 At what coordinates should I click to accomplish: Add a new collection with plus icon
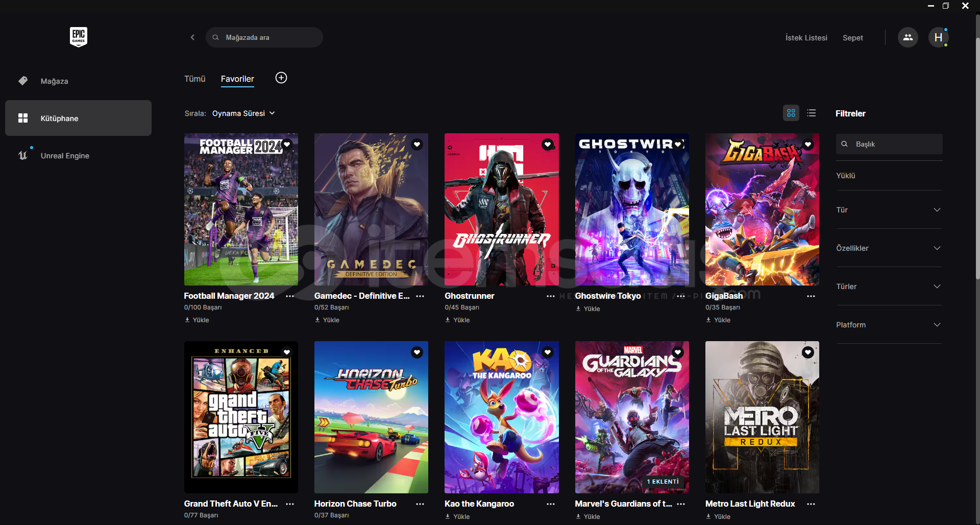(x=281, y=78)
